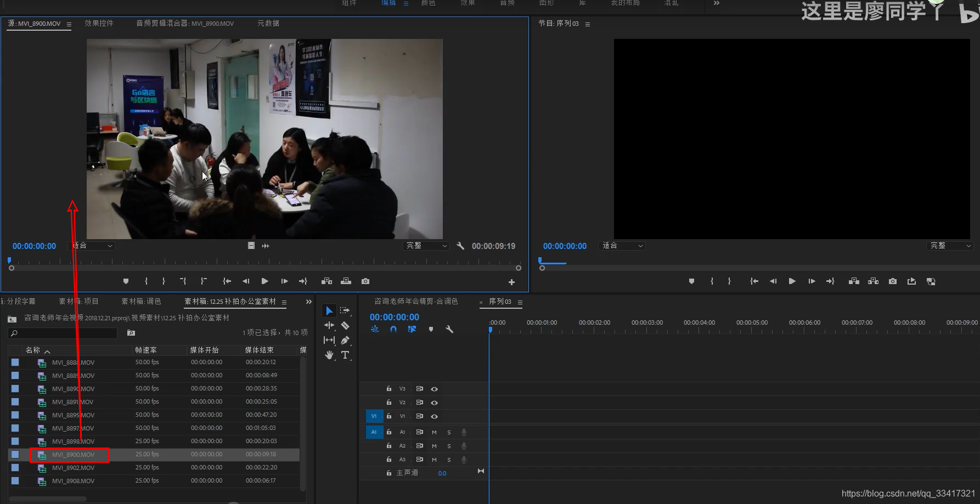Click Overwrite button in Source monitor
Viewport: 980px width, 504px height.
pyautogui.click(x=346, y=281)
